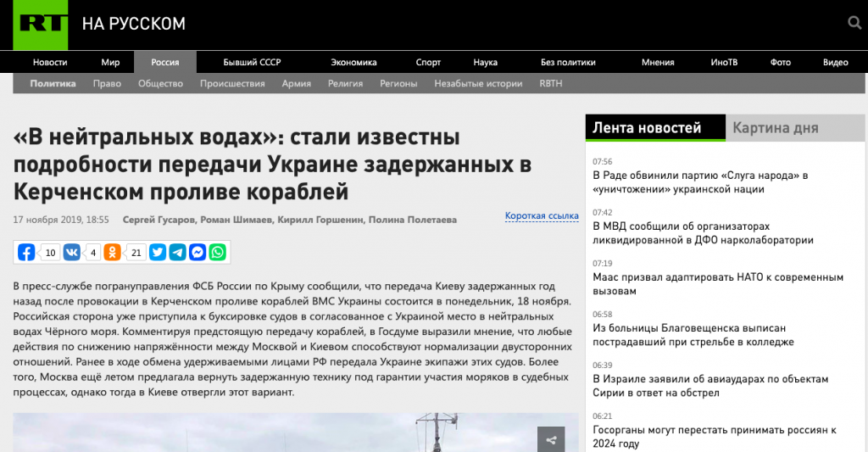The width and height of the screenshot is (868, 452).
Task: Share the article via WhatsApp icon
Action: tap(218, 252)
